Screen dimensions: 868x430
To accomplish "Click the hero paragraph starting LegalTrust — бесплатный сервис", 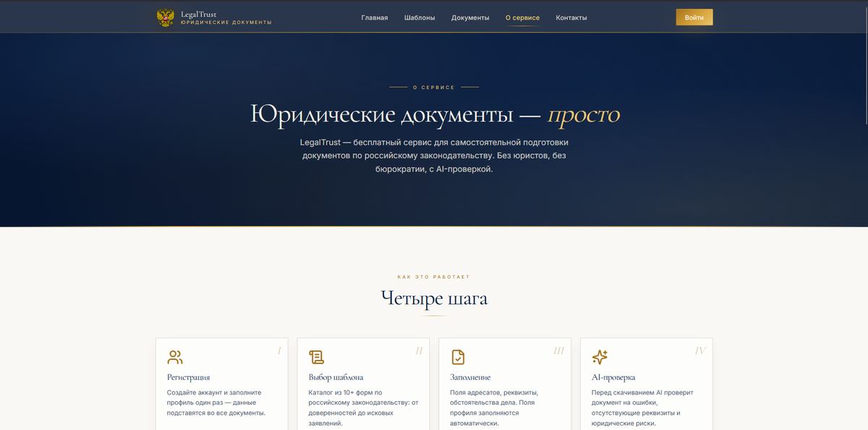I will pos(434,156).
